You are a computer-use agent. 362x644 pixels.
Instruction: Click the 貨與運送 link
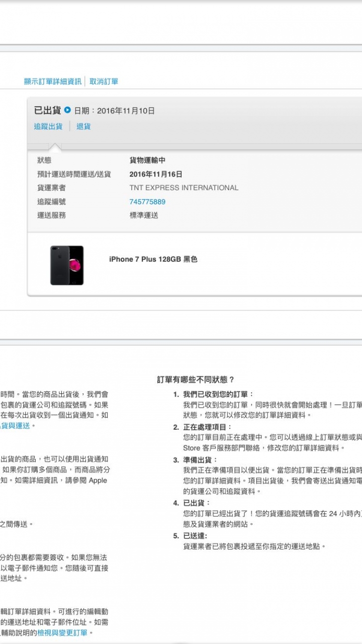pos(15,426)
